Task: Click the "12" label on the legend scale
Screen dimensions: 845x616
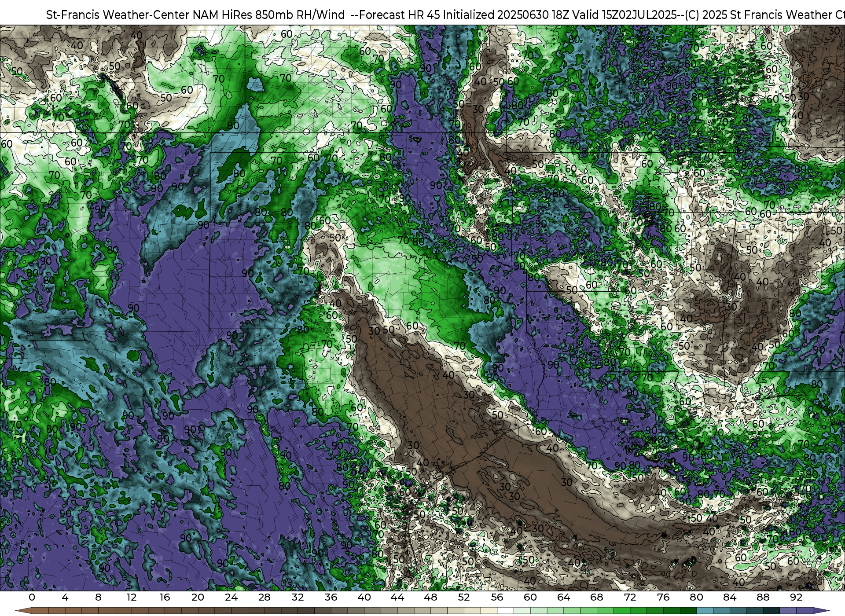Action: (131, 598)
